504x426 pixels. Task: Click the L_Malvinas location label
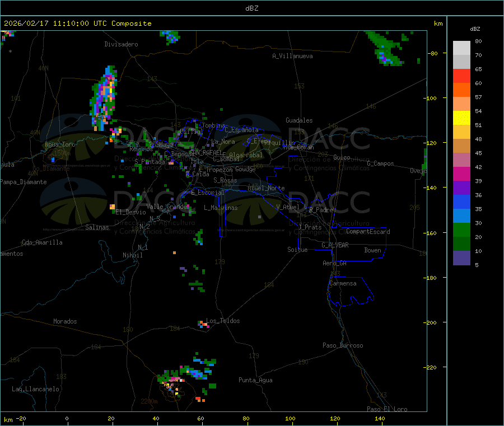point(221,208)
